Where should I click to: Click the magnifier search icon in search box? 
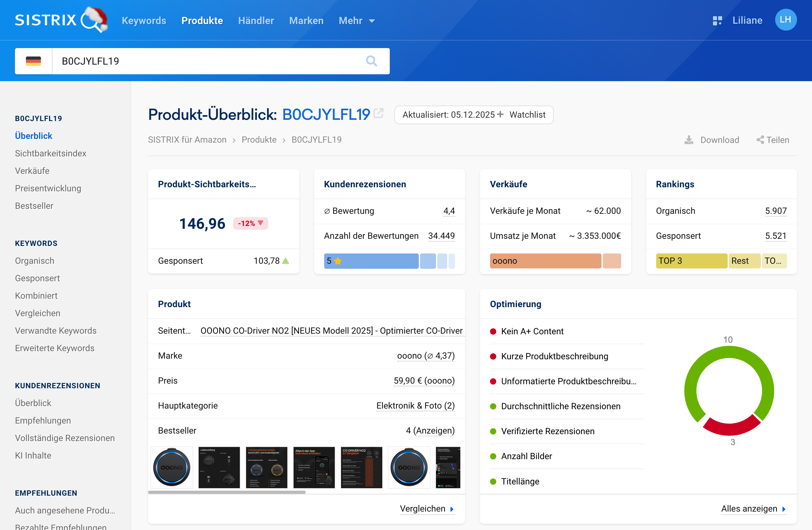pos(371,61)
